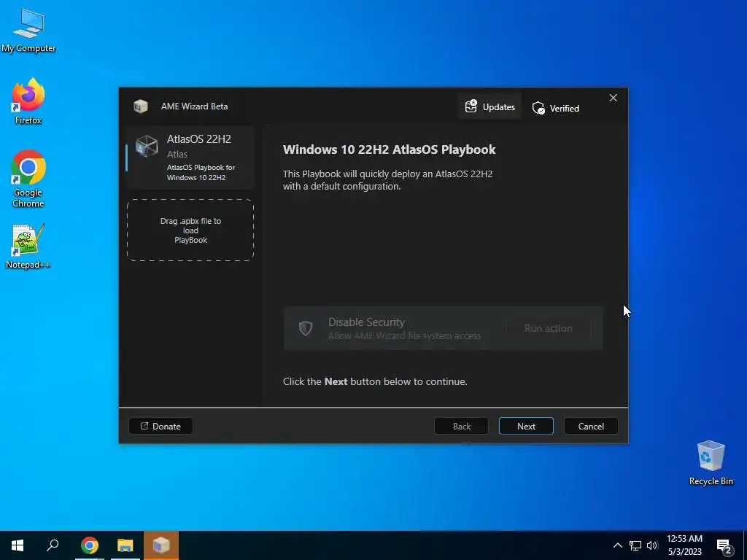Click 'This Playbook will quickly deploy' description
747x560 pixels.
click(x=388, y=180)
